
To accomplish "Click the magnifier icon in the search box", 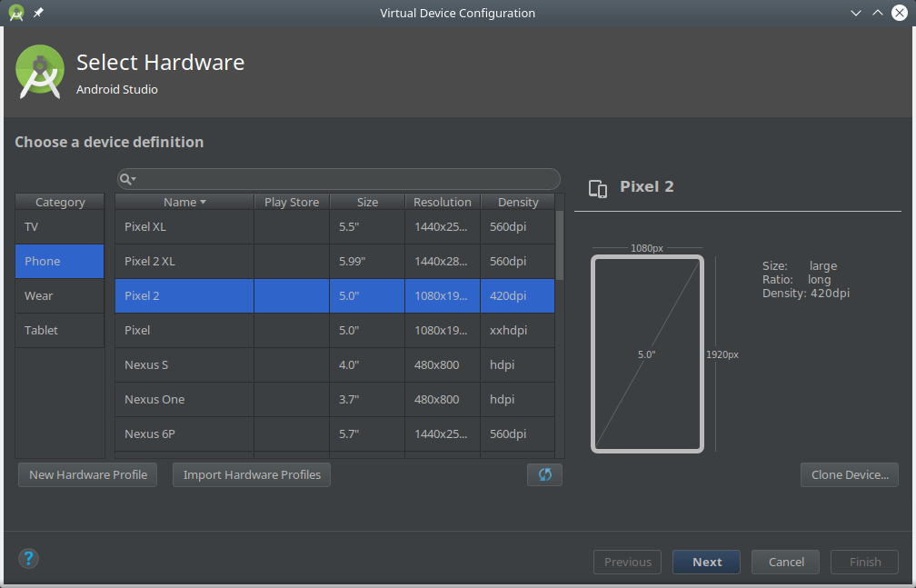I will (x=126, y=178).
